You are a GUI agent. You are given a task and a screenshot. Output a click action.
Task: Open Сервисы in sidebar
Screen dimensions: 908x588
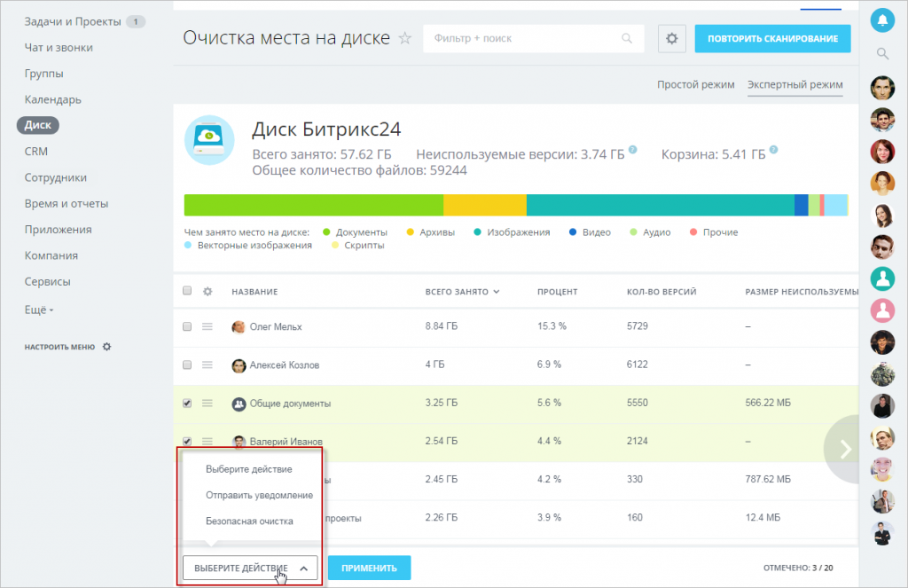(48, 281)
